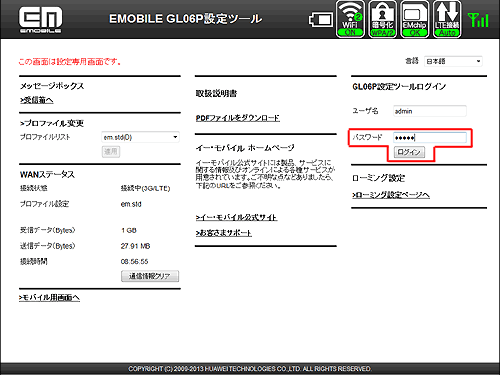Open the WiFi ON status icon
500x375 pixels.
pos(350,19)
